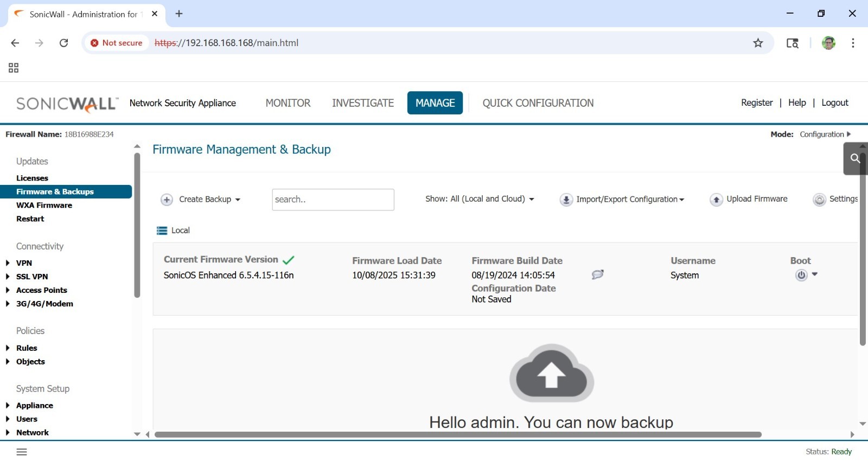Bookmark this page with the star icon
Image resolution: width=868 pixels, height=461 pixels.
pyautogui.click(x=758, y=43)
